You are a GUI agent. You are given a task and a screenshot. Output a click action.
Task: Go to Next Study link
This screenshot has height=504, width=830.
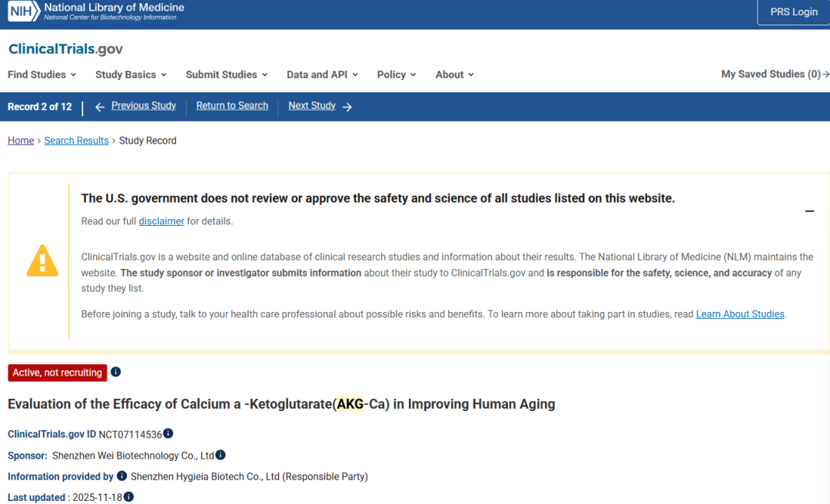[x=312, y=106]
